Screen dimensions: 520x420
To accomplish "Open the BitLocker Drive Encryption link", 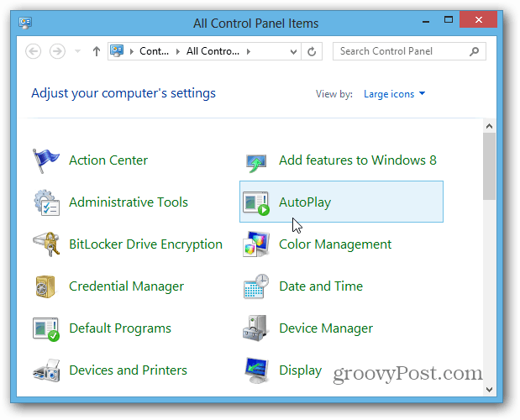I will point(145,244).
